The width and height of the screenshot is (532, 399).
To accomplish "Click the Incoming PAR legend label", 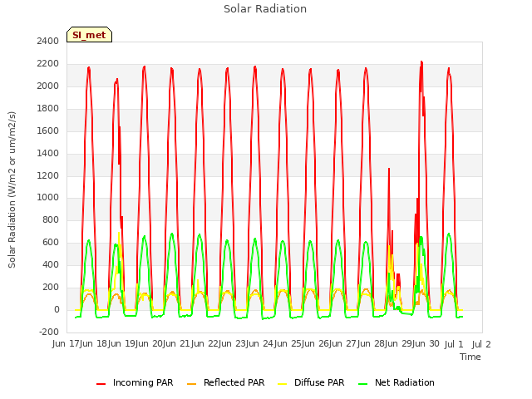I will pos(143,382).
